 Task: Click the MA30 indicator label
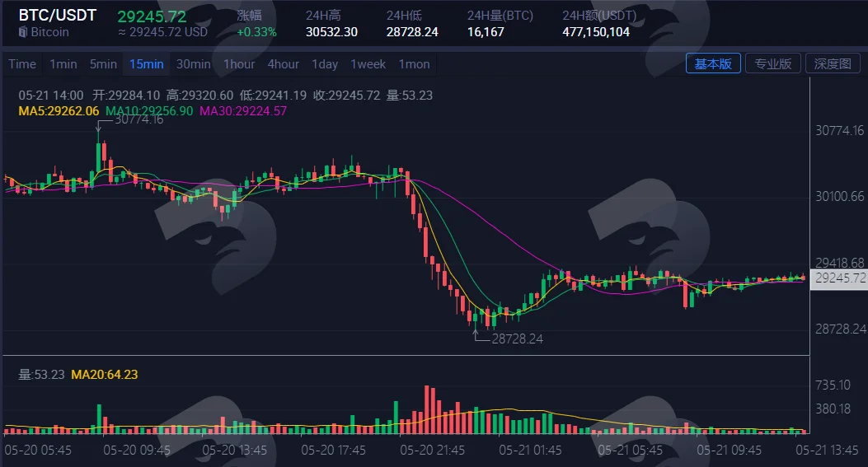243,111
